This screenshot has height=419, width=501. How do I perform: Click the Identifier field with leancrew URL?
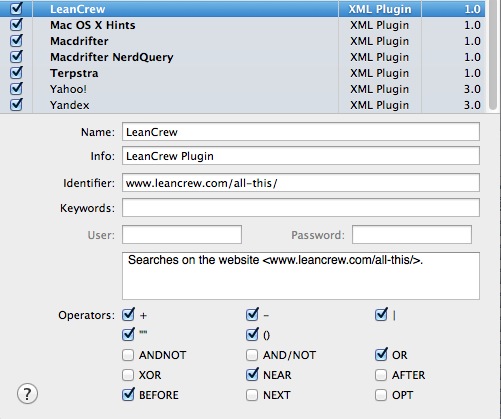[x=301, y=183]
